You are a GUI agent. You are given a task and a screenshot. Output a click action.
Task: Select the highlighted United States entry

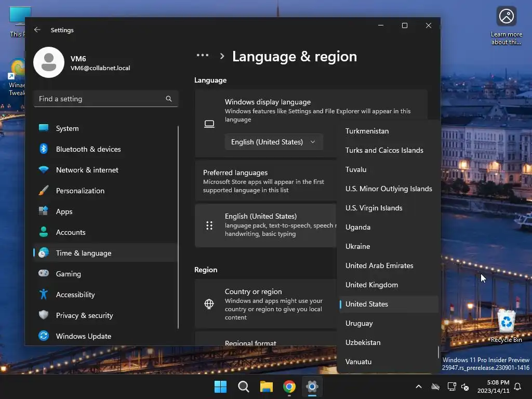click(389, 304)
